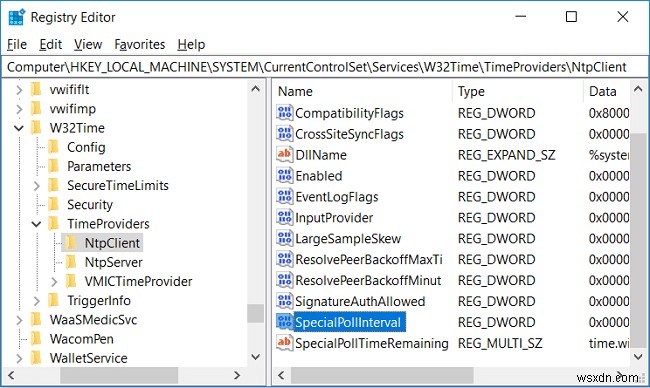This screenshot has height=388, width=650.
Task: Click the EventLogFlags DWORD value icon
Action: point(284,196)
